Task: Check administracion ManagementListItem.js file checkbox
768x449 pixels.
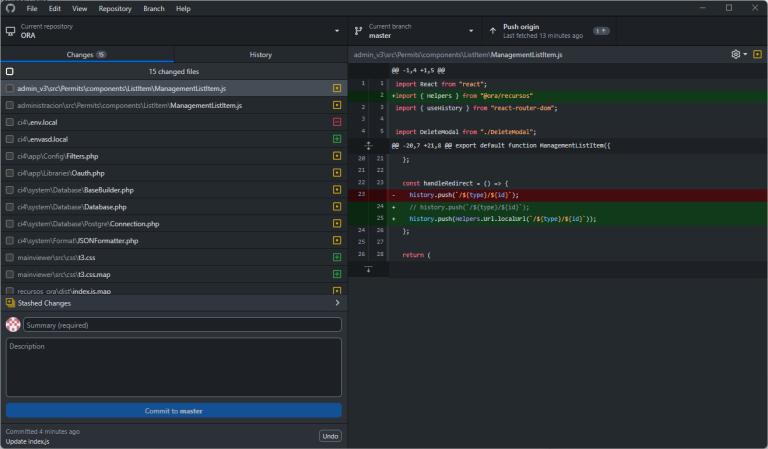Action: [x=10, y=105]
